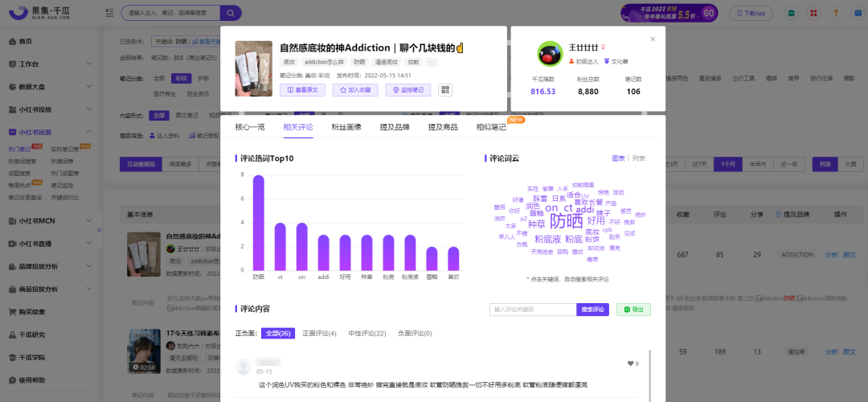The height and width of the screenshot is (402, 868).
Task: Click the addiction怎么样 tag in the popup
Action: pyautogui.click(x=325, y=62)
